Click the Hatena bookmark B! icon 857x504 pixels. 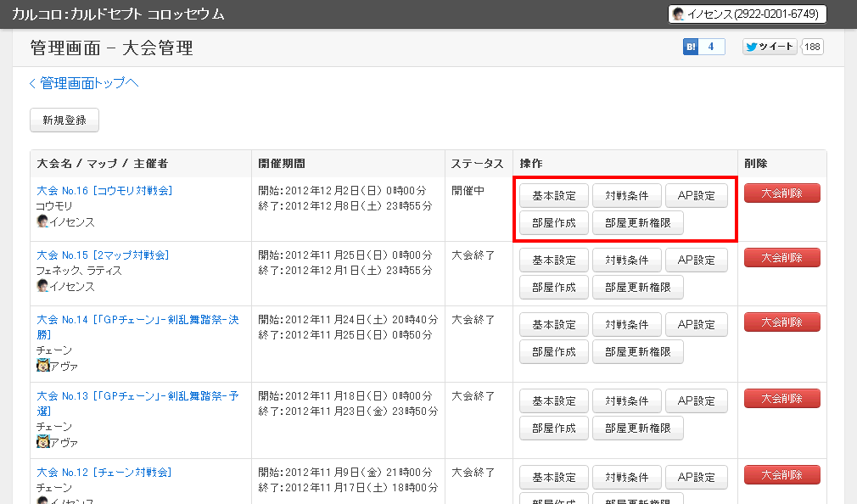691,47
